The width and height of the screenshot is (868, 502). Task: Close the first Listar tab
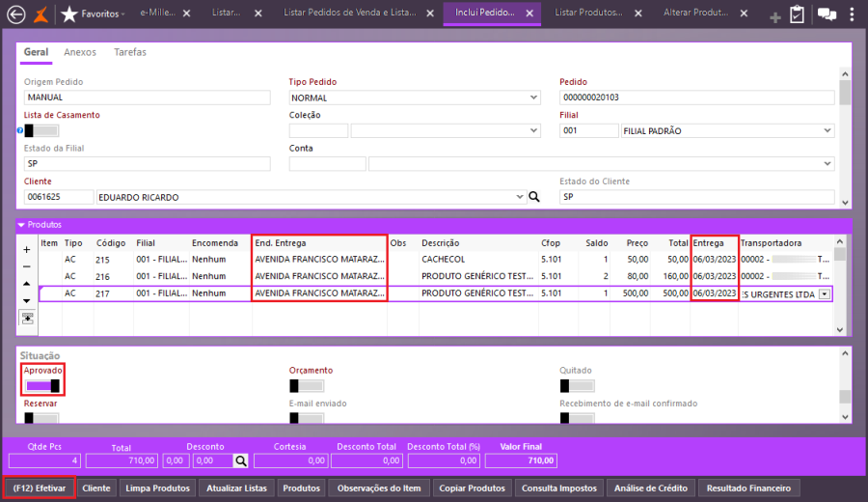pos(258,14)
